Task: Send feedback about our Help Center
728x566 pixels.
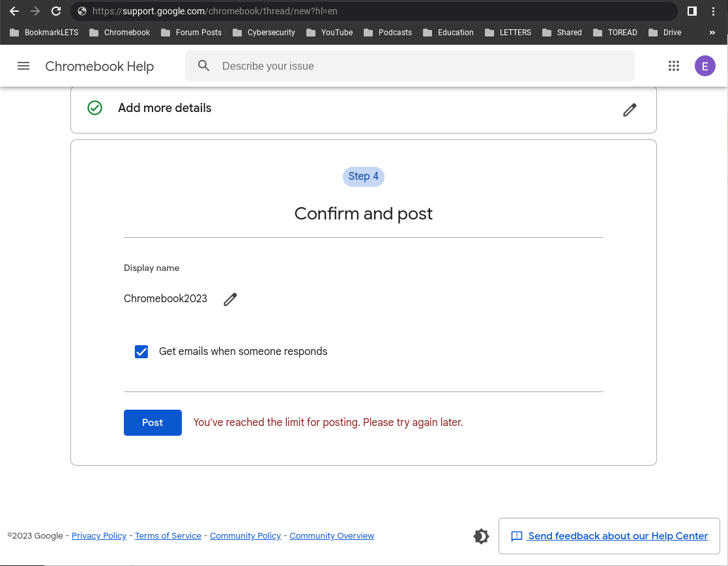Action: [609, 536]
